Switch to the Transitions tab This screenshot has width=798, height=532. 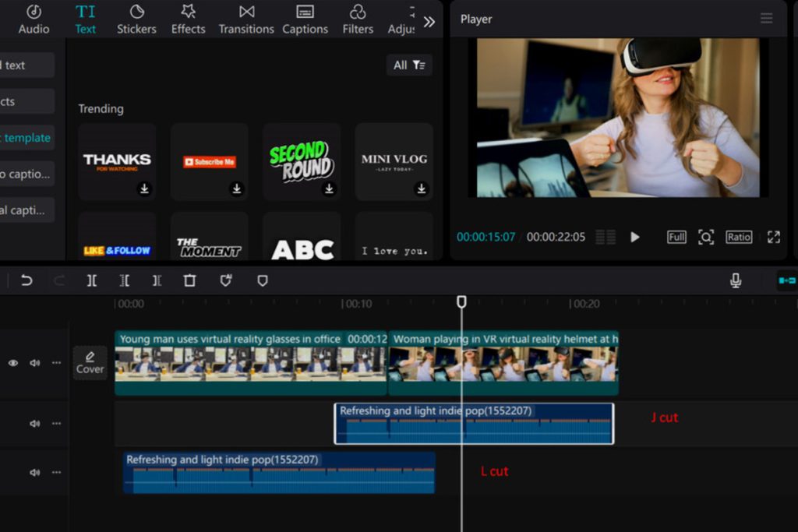(246, 19)
